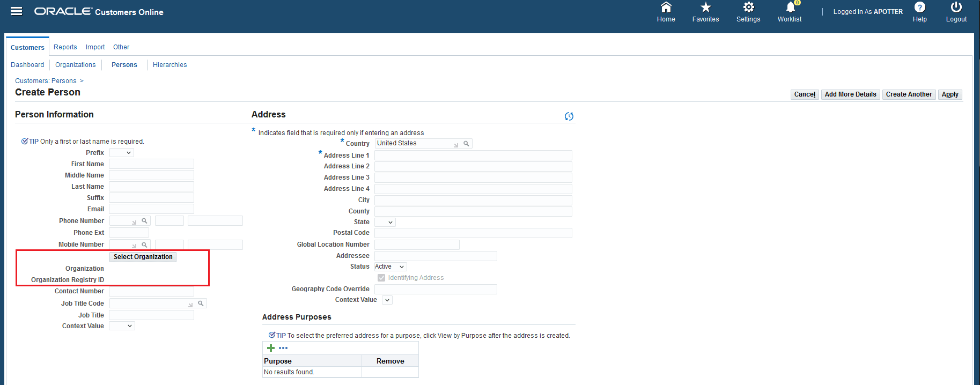The width and height of the screenshot is (980, 385).
Task: Open the Hierarchies subtab
Action: click(x=170, y=65)
